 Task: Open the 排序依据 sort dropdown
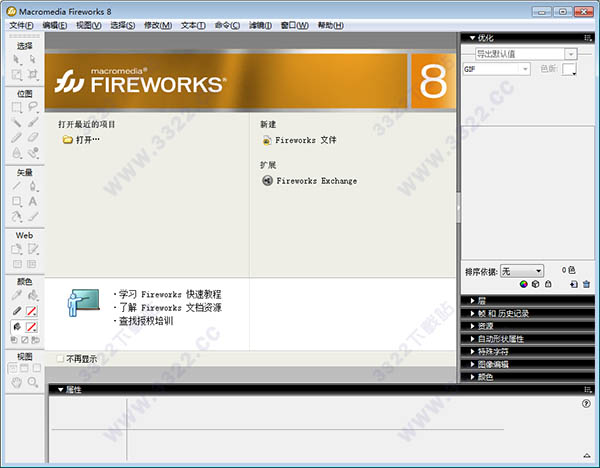point(522,271)
